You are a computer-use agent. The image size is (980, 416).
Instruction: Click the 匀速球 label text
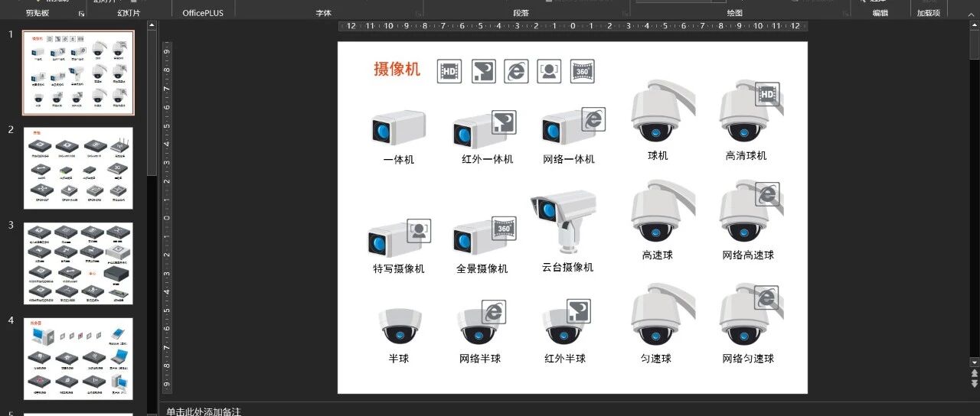(x=656, y=358)
